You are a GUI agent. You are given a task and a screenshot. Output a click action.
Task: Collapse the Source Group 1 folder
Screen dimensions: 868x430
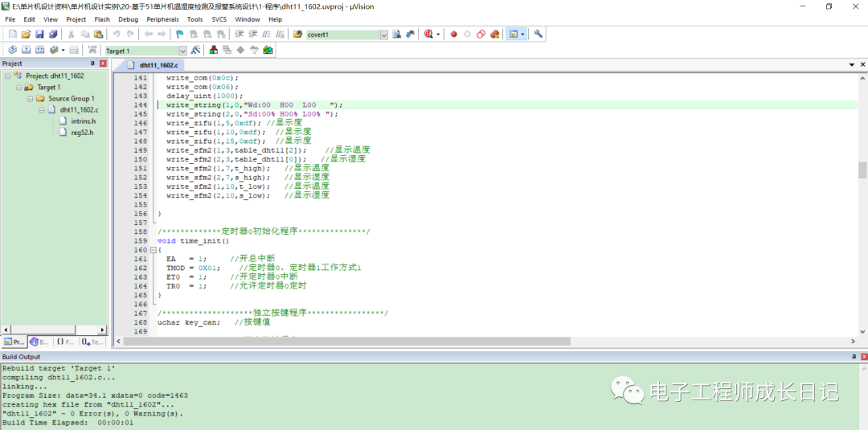pos(31,99)
